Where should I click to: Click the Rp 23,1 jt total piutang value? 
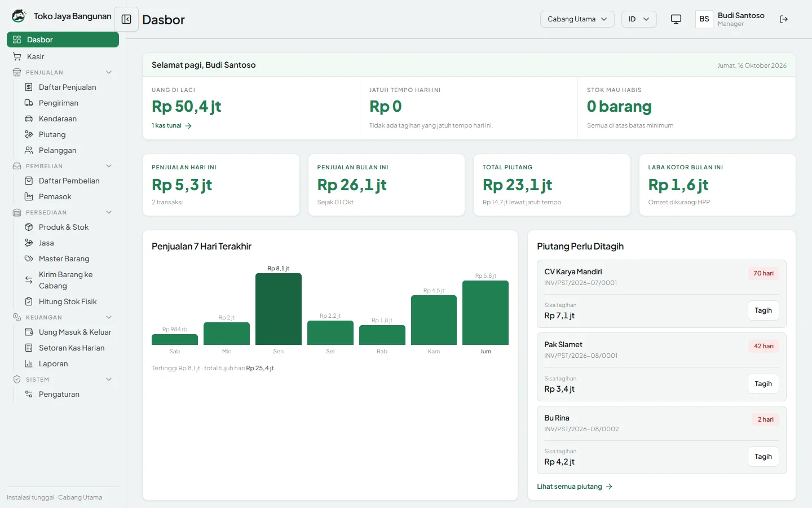pos(518,185)
